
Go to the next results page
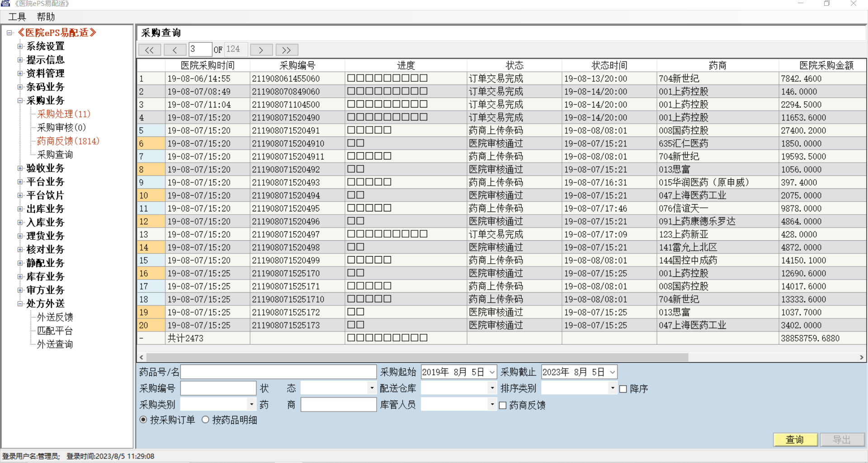pyautogui.click(x=261, y=50)
